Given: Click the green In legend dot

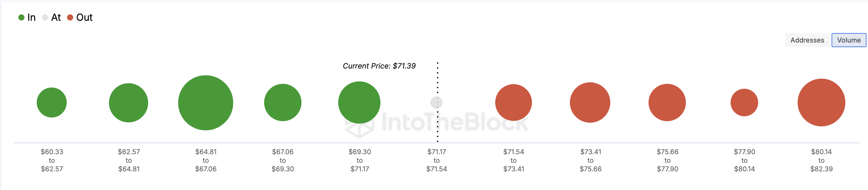Looking at the screenshot, I should coord(21,17).
